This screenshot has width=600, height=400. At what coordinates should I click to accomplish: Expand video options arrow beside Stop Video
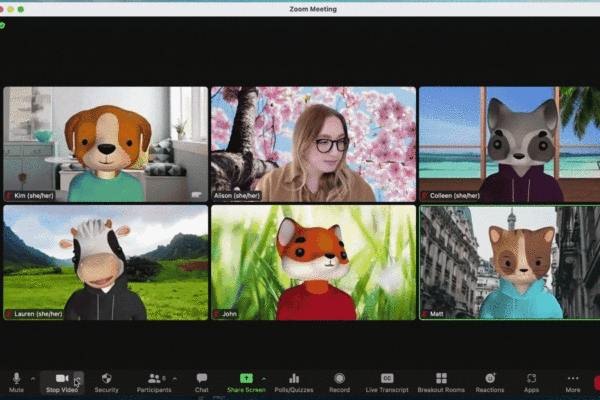(79, 378)
